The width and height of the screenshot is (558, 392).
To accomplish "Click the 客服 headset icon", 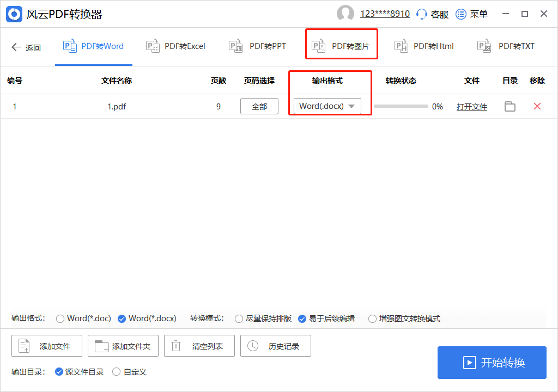I will point(421,14).
